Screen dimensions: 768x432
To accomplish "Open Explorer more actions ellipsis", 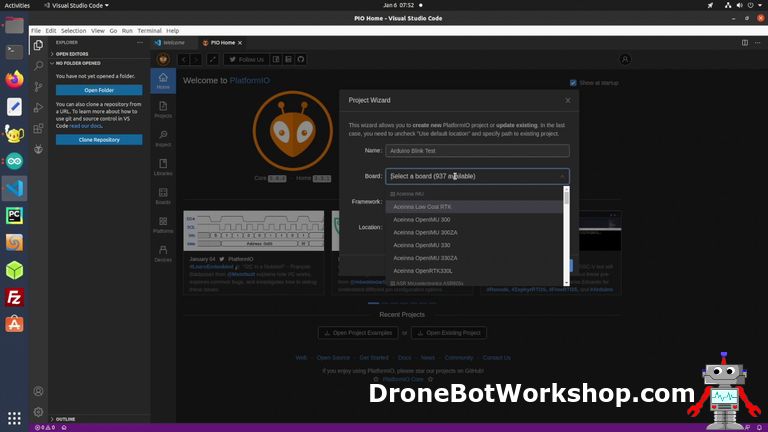I will [x=140, y=43].
